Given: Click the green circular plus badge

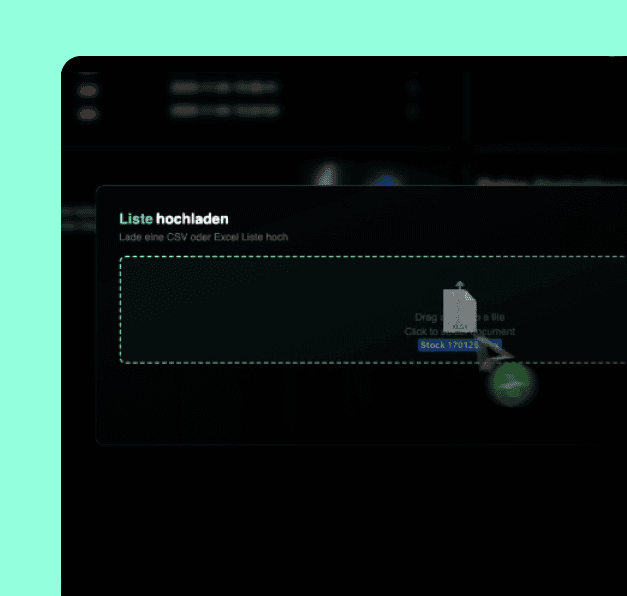Looking at the screenshot, I should [511, 382].
